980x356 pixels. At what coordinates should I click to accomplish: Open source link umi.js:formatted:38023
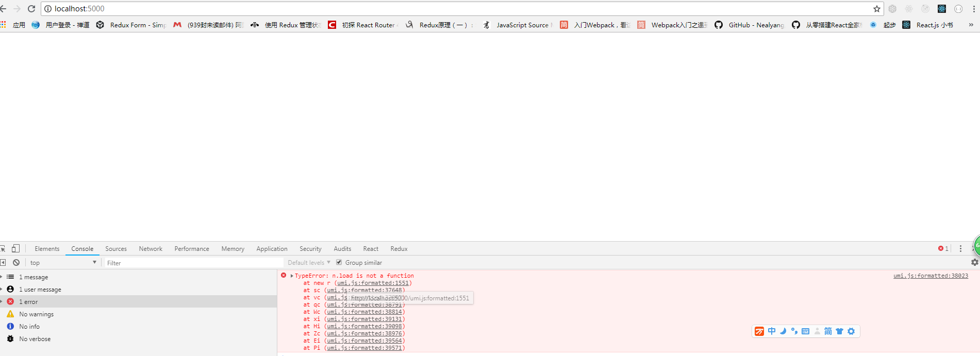point(931,276)
